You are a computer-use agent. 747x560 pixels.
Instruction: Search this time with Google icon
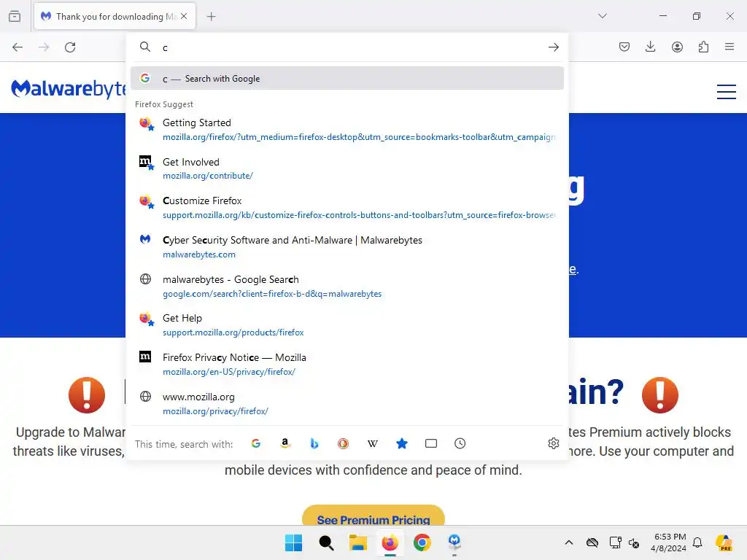(x=256, y=443)
